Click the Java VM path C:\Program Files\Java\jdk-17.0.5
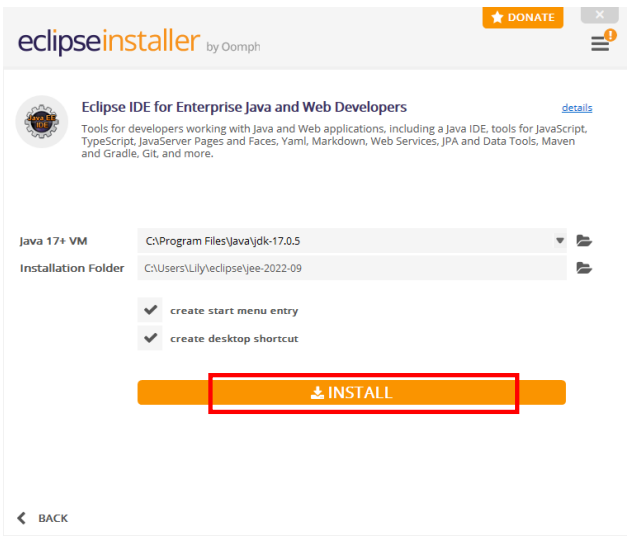Image resolution: width=642 pixels, height=536 pixels. point(223,241)
